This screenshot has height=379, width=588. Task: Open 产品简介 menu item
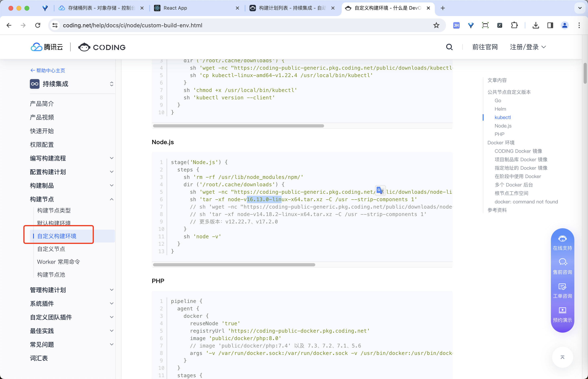click(x=42, y=104)
